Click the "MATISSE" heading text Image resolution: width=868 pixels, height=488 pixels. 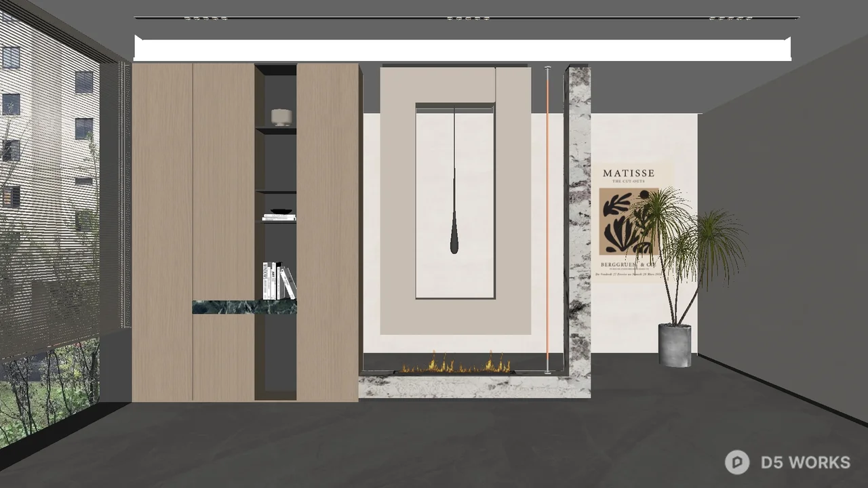tap(629, 173)
